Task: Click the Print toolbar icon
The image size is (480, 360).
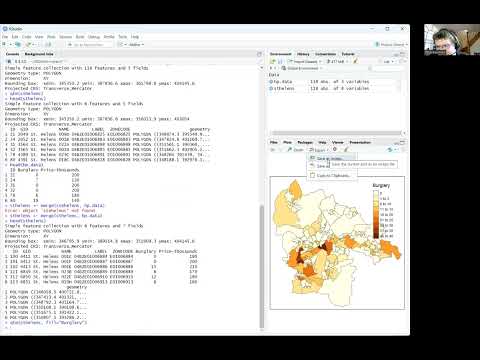Action: coord(49,44)
